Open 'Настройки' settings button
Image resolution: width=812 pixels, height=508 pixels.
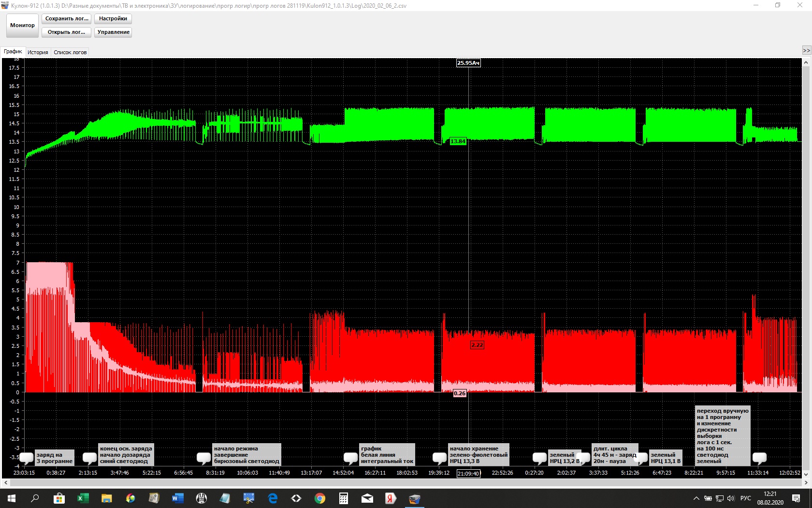[113, 18]
